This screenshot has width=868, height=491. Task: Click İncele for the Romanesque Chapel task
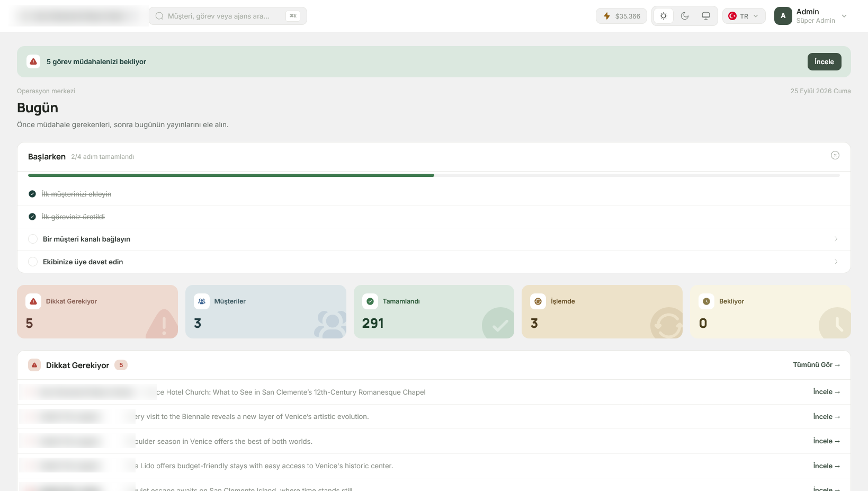point(826,392)
